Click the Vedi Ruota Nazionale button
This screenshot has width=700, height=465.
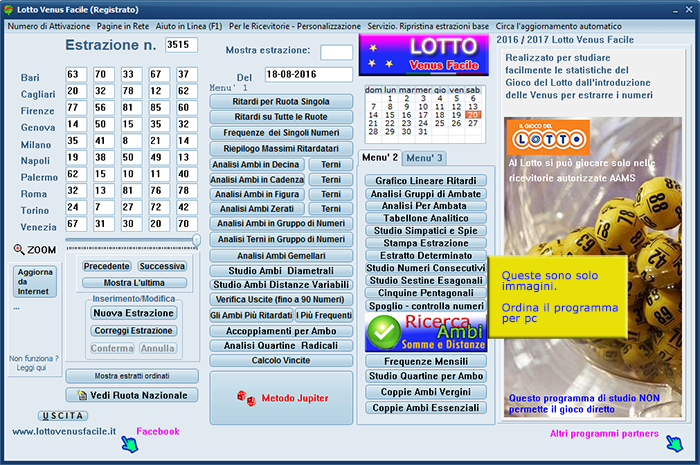(132, 395)
